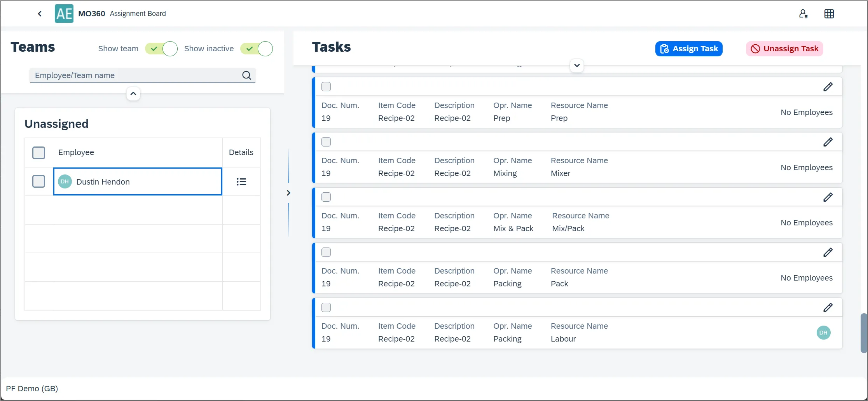The height and width of the screenshot is (401, 868).
Task: Open the grid apps icon in header
Action: click(x=829, y=14)
